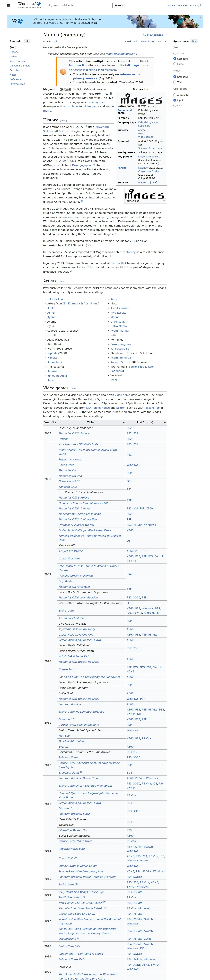Click the pencil edit icon next to mages.co.jp

tap(156, 182)
